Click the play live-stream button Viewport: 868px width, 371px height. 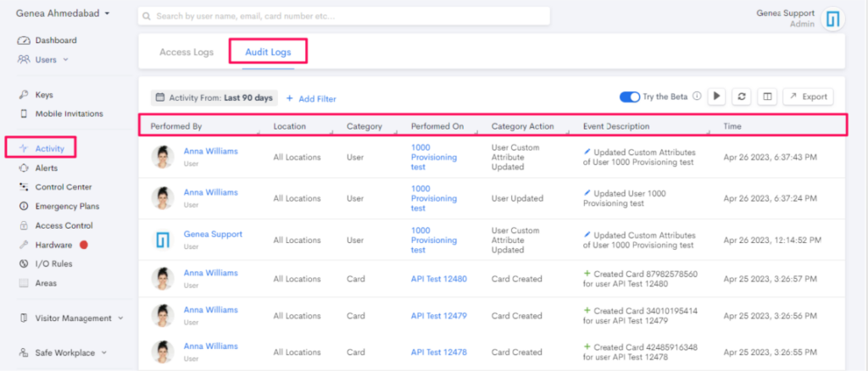click(716, 97)
